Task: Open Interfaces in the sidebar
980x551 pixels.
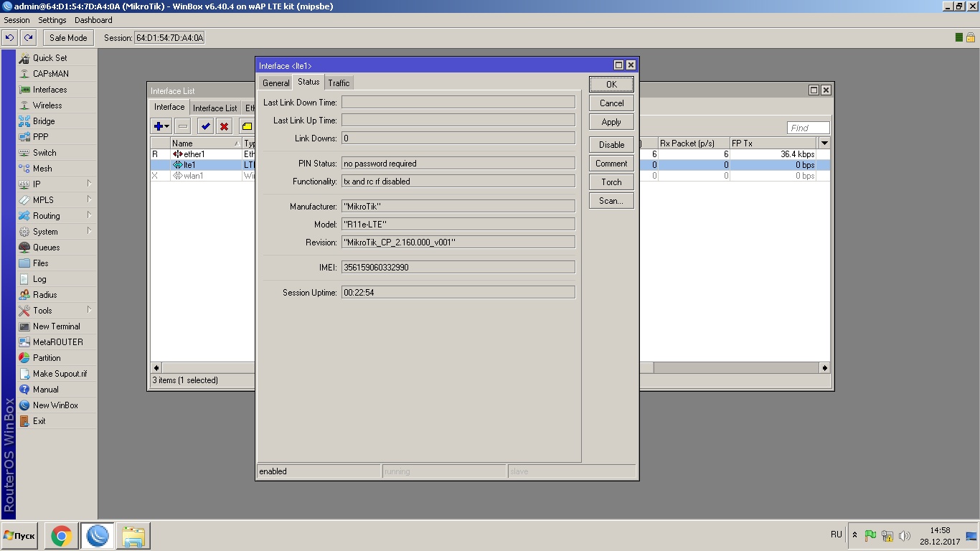Action: (57, 90)
